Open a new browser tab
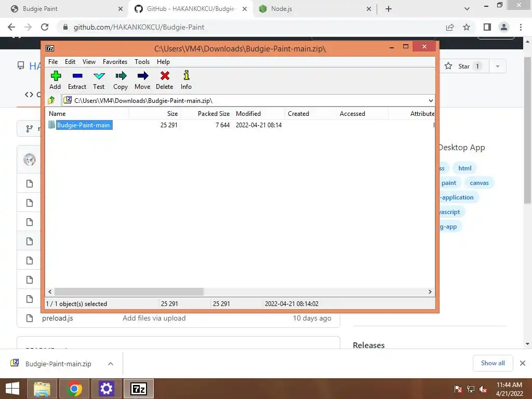 coord(389,9)
